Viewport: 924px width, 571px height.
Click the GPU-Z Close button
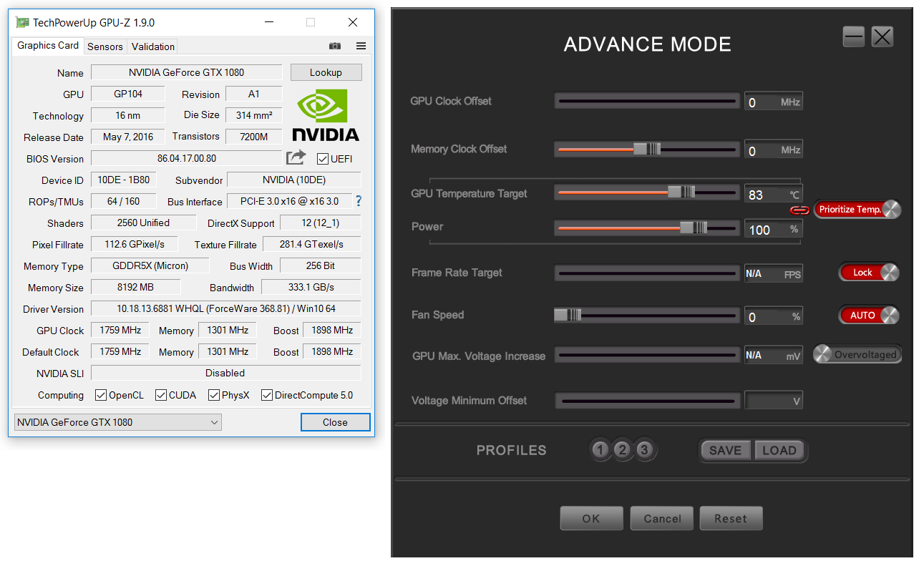pyautogui.click(x=335, y=422)
